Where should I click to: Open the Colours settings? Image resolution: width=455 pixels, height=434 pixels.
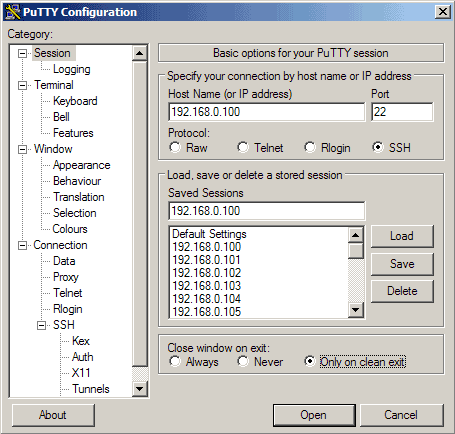70,229
